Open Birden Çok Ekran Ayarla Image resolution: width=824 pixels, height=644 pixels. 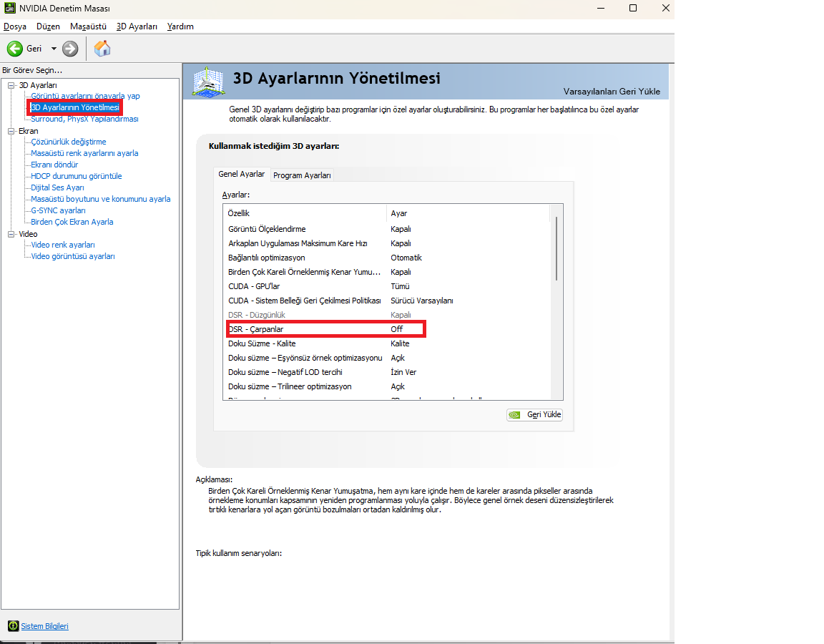[72, 222]
